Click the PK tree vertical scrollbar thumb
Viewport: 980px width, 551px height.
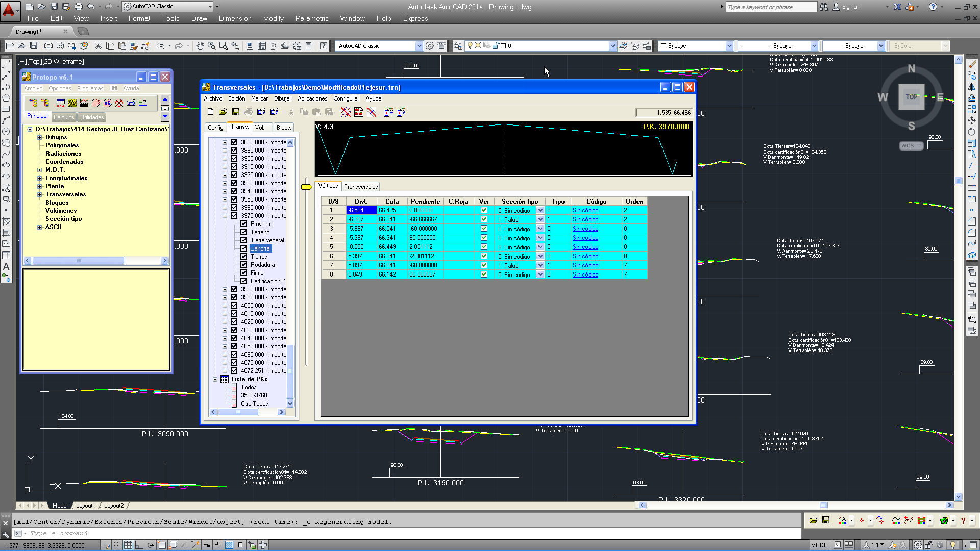click(290, 371)
